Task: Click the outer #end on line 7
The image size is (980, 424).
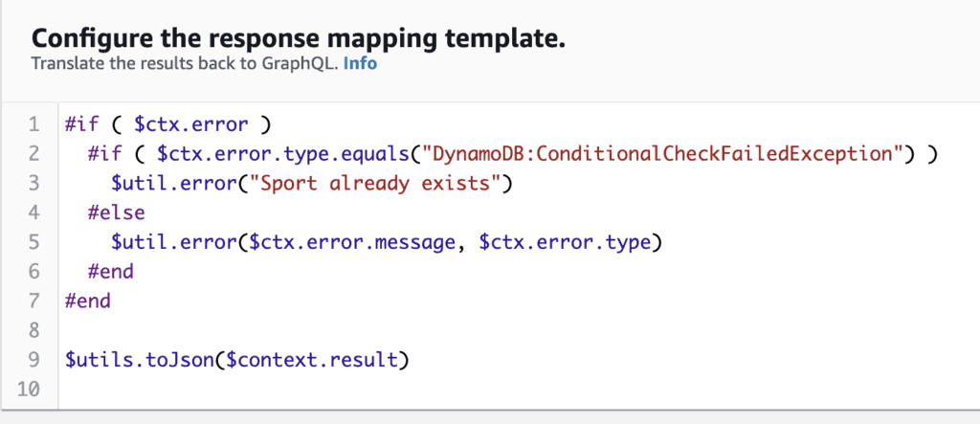Action: 87,301
